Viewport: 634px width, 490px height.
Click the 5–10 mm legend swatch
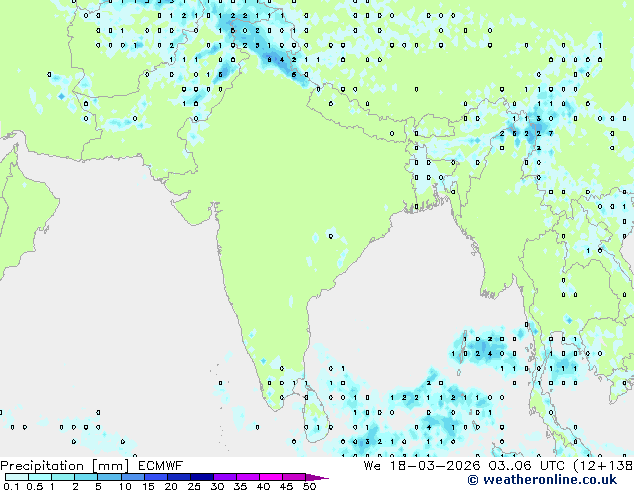click(x=109, y=477)
